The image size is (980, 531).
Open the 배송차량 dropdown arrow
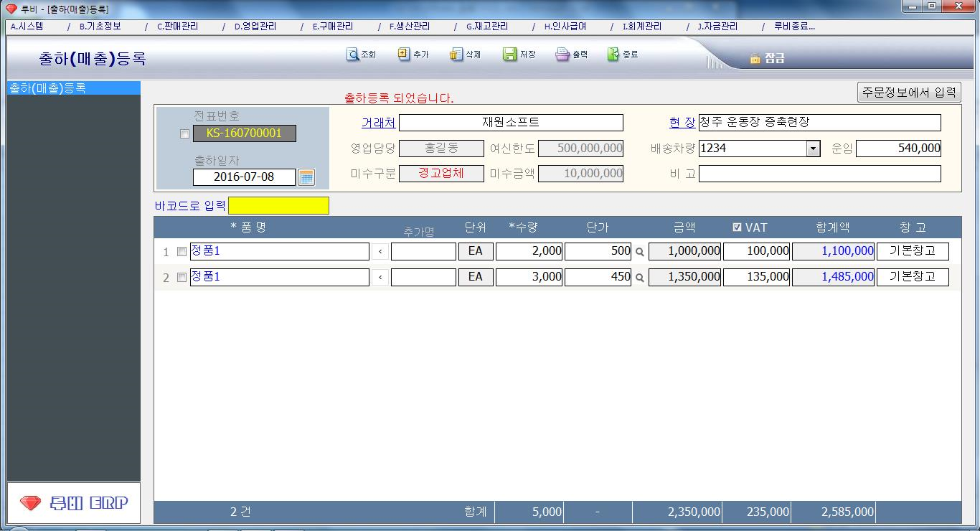[x=813, y=149]
